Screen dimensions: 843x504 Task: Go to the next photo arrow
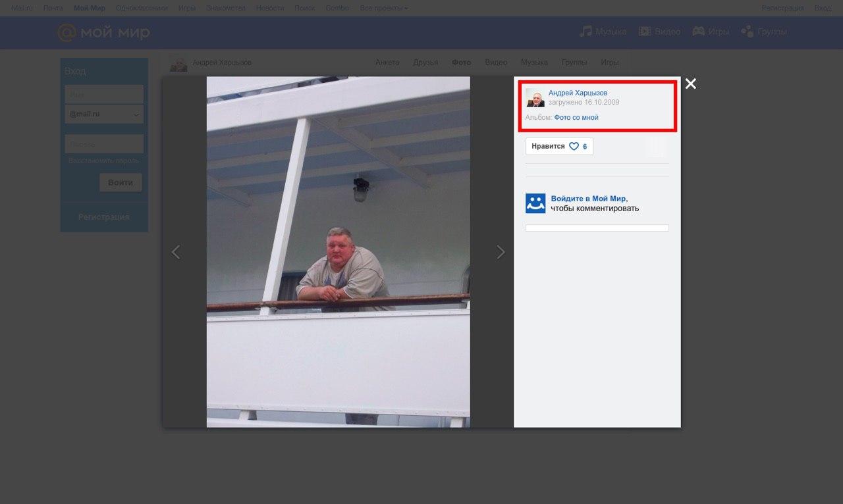pyautogui.click(x=501, y=252)
